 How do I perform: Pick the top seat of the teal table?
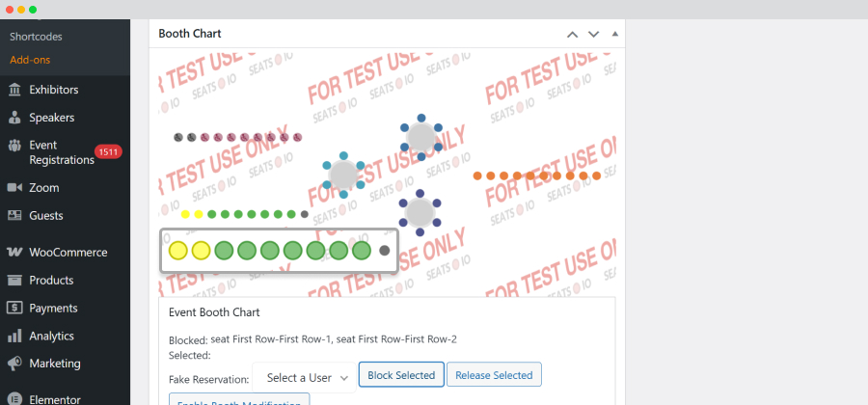click(x=343, y=155)
